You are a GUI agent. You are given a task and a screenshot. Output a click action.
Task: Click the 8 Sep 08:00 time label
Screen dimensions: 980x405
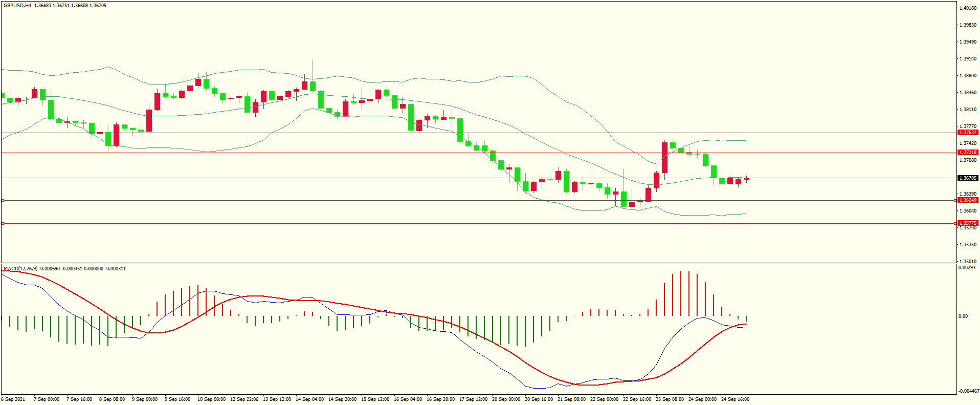[x=112, y=399]
